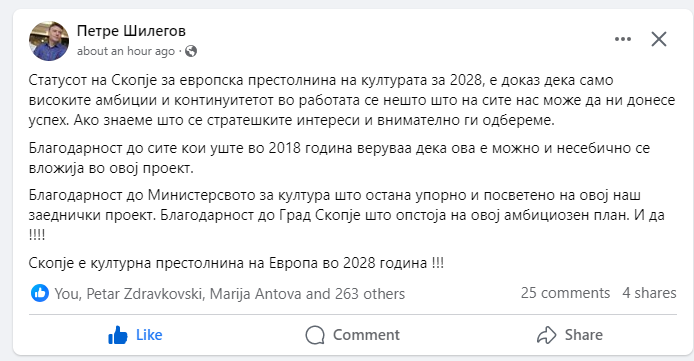Select the 'Comment' text label
This screenshot has width=694, height=361.
point(366,335)
